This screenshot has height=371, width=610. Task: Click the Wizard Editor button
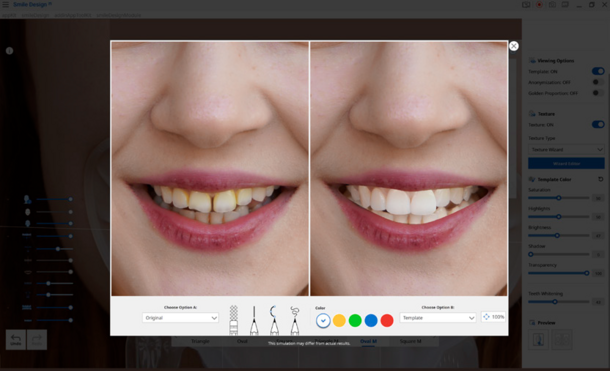pos(566,163)
